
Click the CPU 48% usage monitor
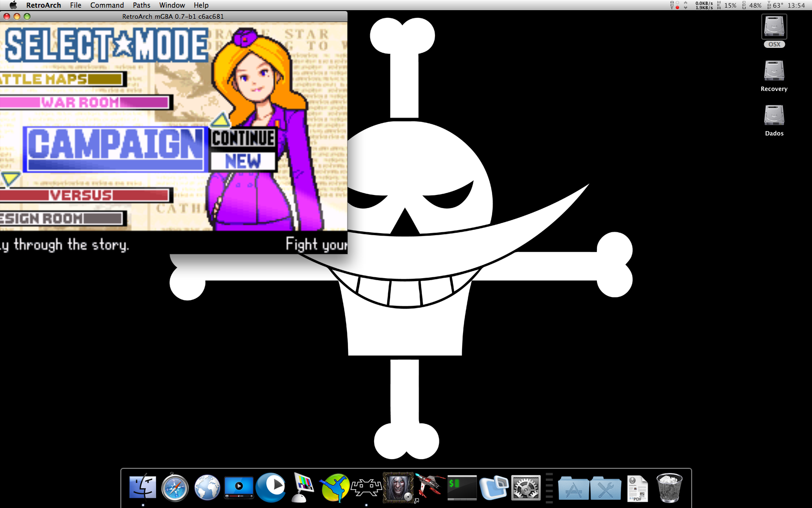pos(752,5)
